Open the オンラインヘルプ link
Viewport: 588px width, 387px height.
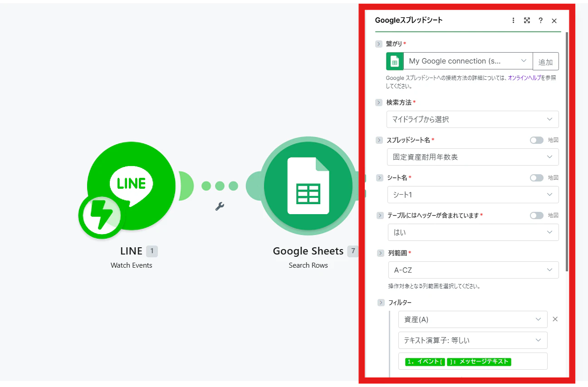pos(524,78)
